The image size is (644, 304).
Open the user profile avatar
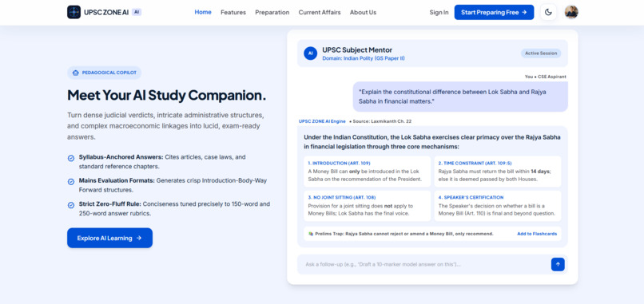click(571, 12)
